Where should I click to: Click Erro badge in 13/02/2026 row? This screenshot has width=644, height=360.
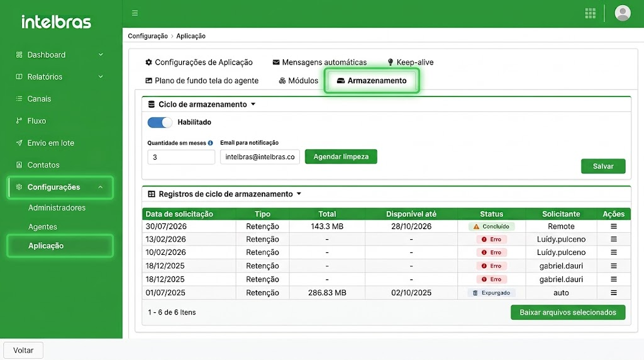coord(491,239)
